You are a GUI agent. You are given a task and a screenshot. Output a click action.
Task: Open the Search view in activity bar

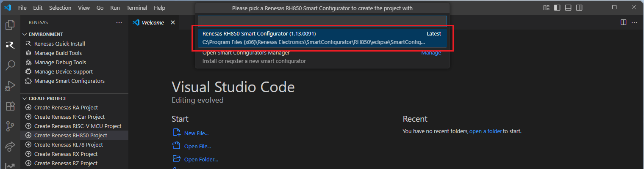10,65
